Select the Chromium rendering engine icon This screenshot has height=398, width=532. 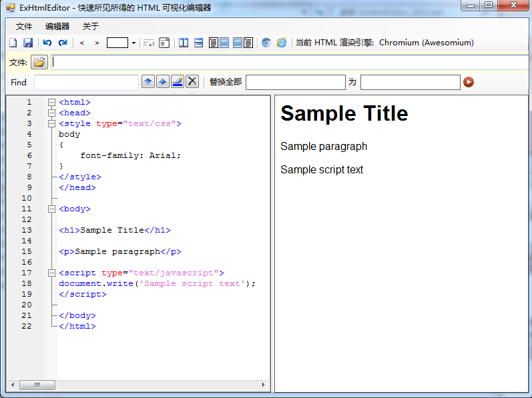coord(266,43)
